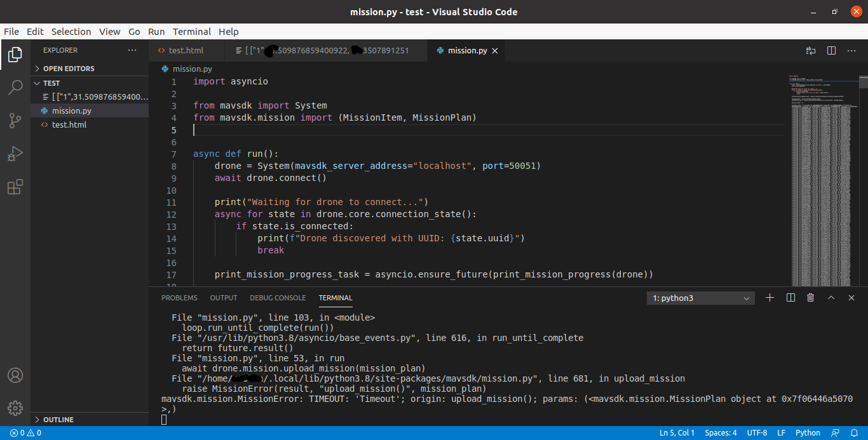Open the [["1",31.509876859400 file in explorer
868x440 pixels.
(90, 97)
